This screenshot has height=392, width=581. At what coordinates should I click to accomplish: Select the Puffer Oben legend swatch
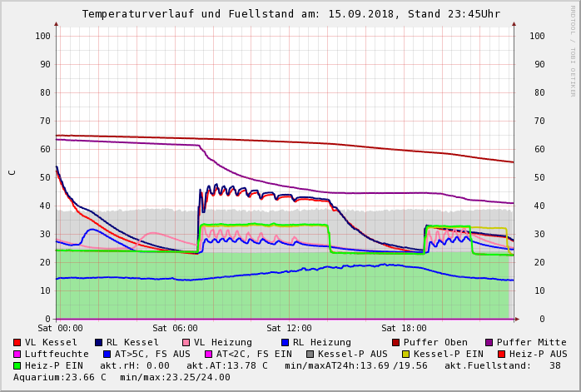pyautogui.click(x=395, y=342)
